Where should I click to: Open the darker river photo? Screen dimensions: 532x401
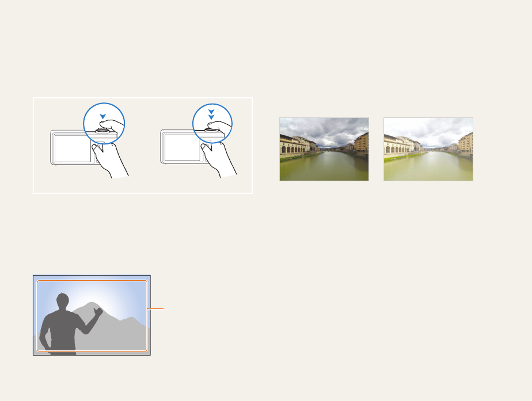324,149
